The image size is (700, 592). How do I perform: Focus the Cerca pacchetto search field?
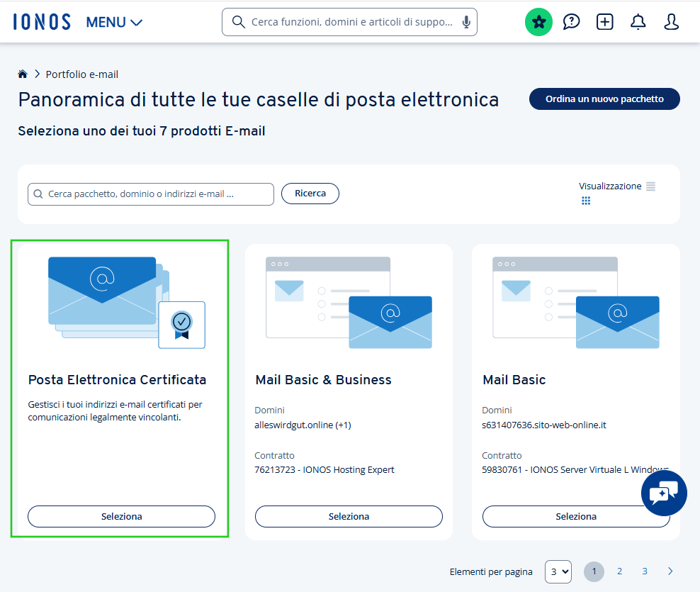coord(151,194)
